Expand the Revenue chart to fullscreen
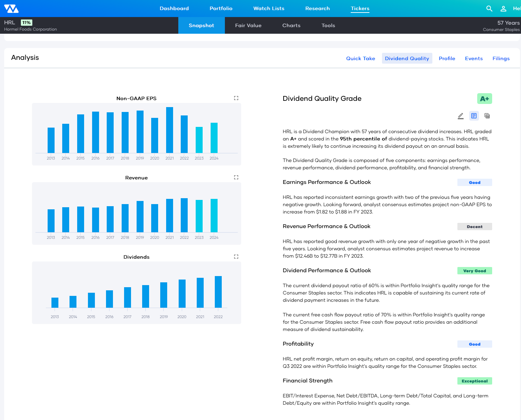521x420 pixels. tap(236, 177)
